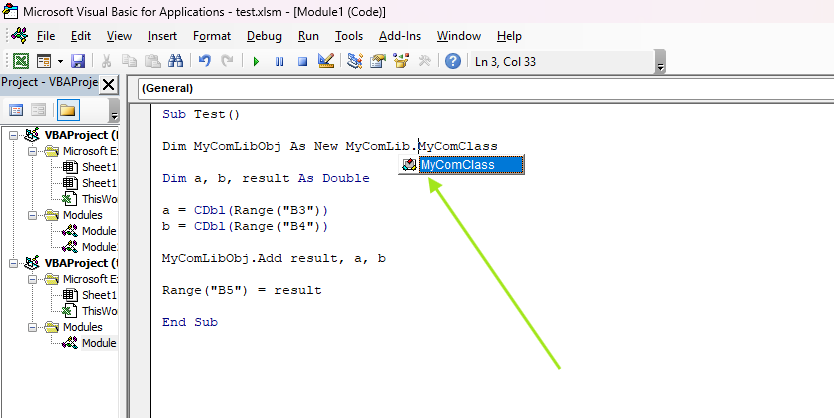Collapse the VBAProject (t node
Image resolution: width=834 pixels, height=418 pixels.
[x=13, y=263]
